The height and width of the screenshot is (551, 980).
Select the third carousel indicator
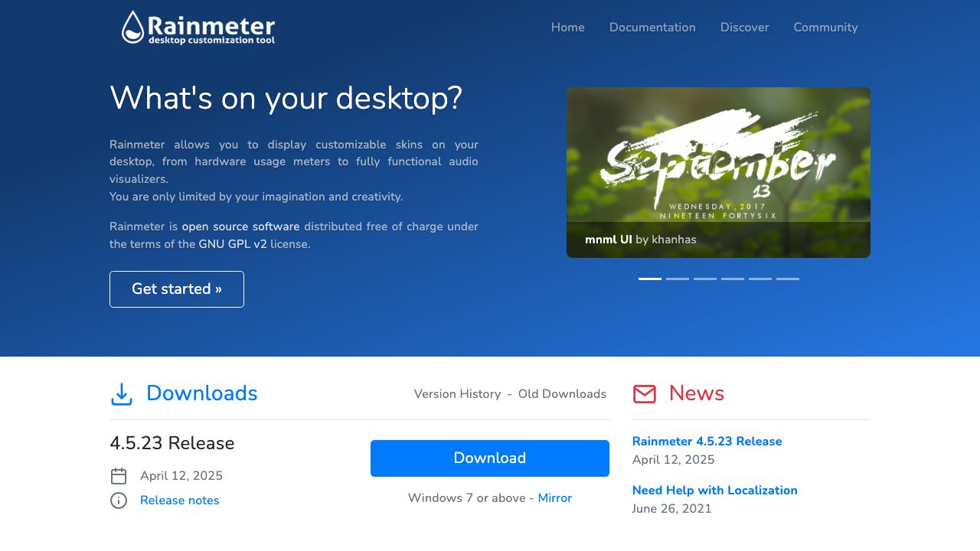pyautogui.click(x=705, y=279)
